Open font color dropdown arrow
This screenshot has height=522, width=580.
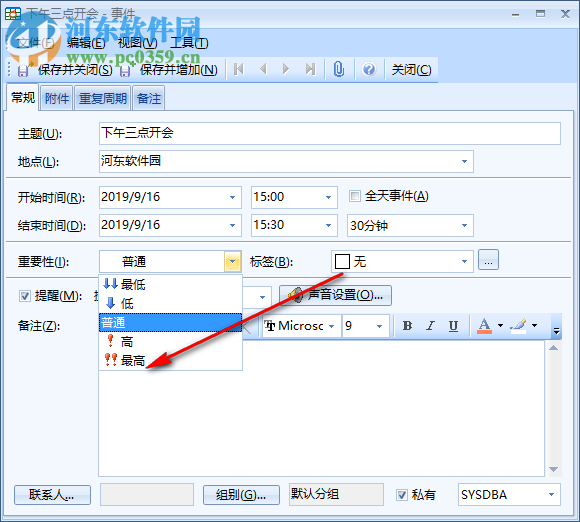(x=500, y=326)
